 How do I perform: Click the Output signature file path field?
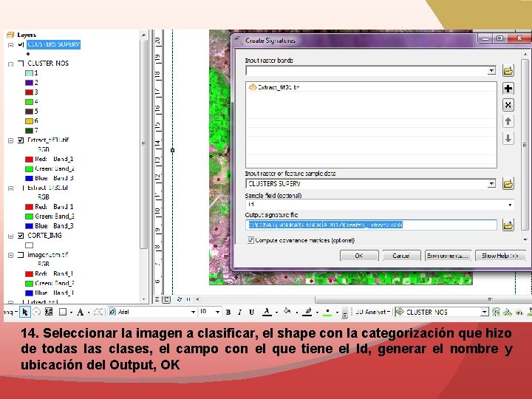(371, 225)
